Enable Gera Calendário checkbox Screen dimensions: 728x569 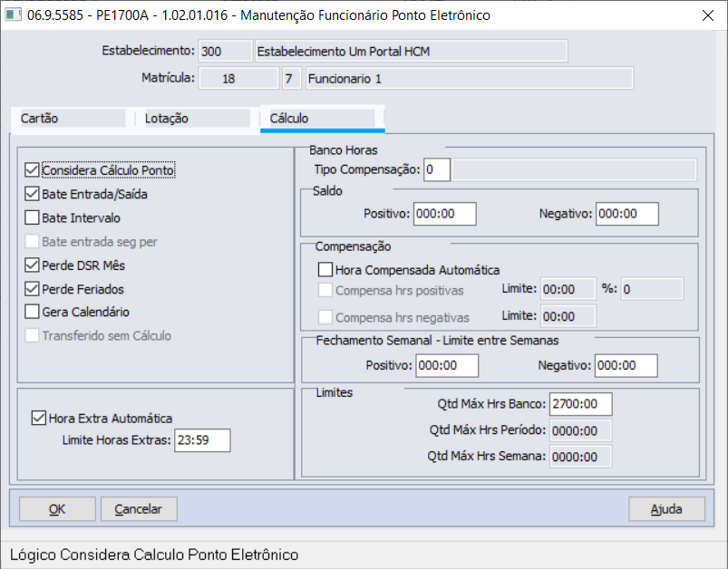32,312
